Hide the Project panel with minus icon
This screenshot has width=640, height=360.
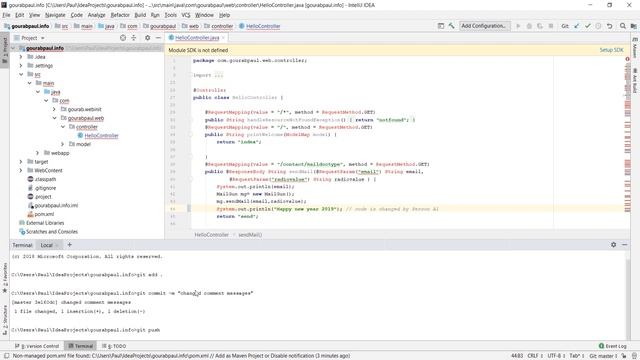[158, 38]
